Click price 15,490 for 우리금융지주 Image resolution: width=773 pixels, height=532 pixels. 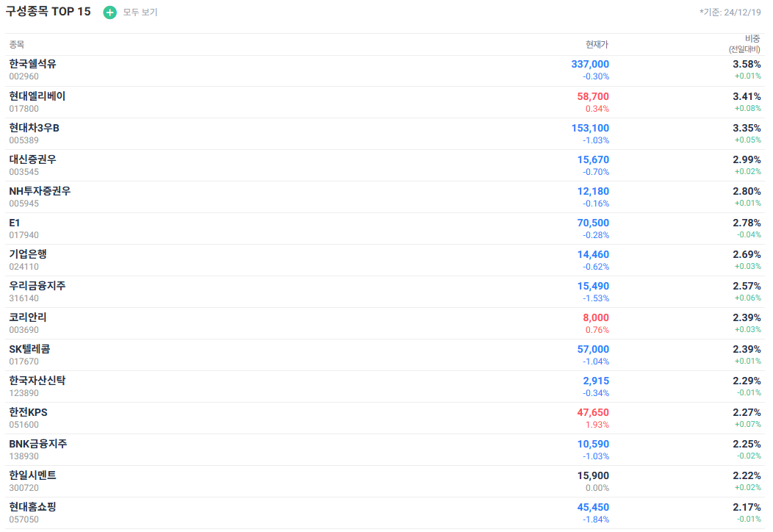tap(593, 286)
